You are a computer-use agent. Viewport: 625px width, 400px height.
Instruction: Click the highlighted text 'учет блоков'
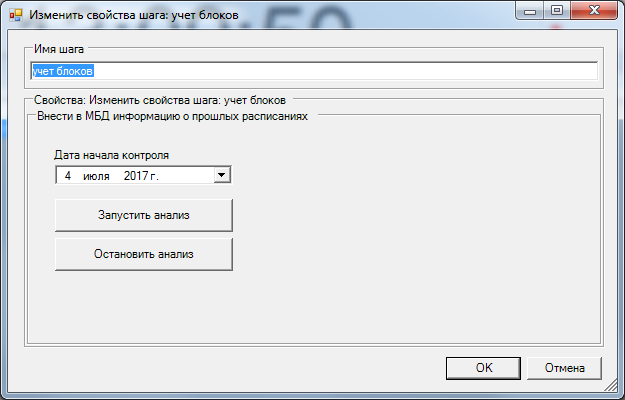point(63,71)
